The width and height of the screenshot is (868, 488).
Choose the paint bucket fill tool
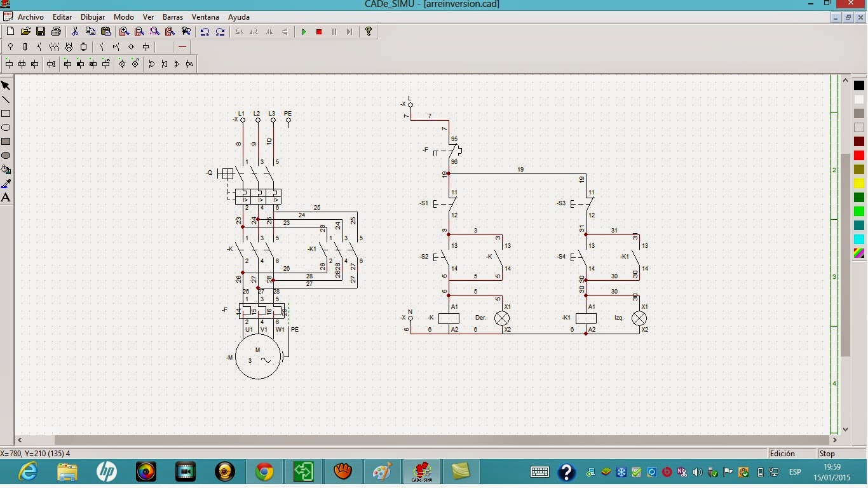[6, 170]
